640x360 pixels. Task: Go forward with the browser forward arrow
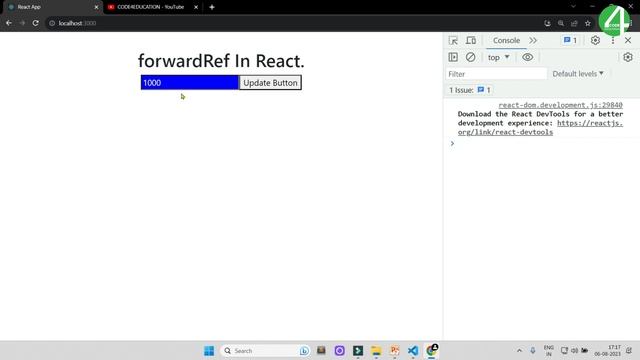[22, 23]
